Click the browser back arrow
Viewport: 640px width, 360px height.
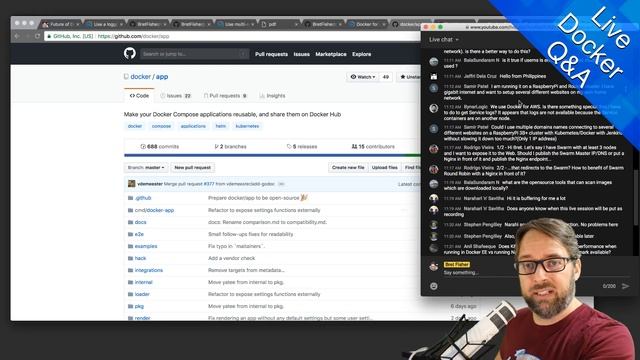[17, 36]
